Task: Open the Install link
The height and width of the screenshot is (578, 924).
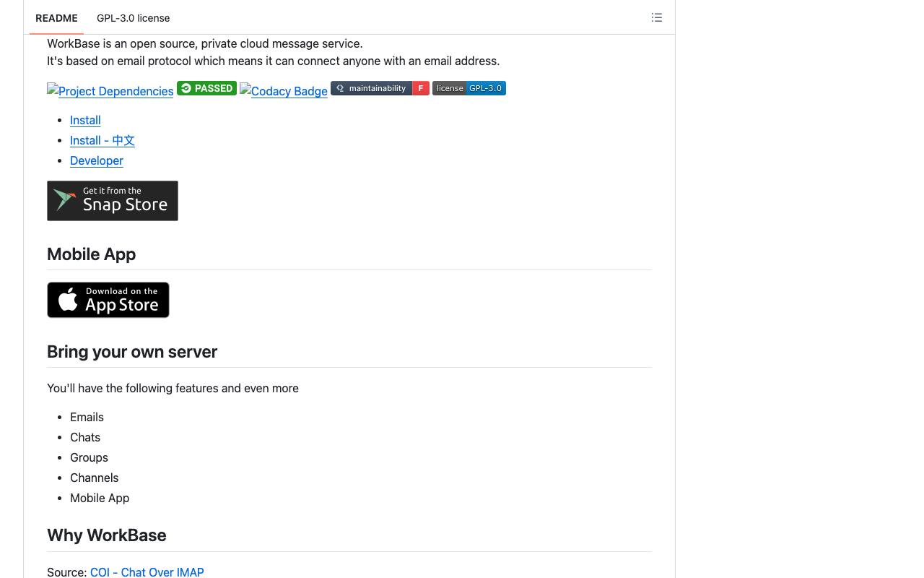Action: pyautogui.click(x=85, y=120)
